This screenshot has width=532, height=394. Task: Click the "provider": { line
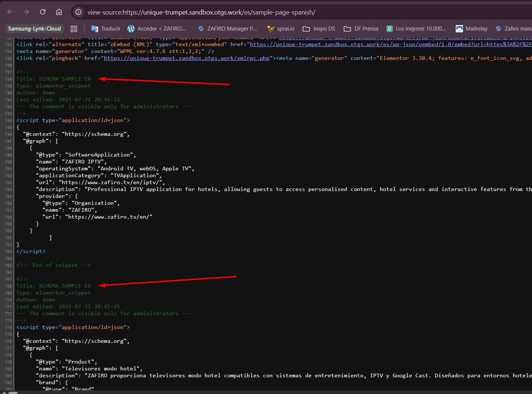[57, 196]
